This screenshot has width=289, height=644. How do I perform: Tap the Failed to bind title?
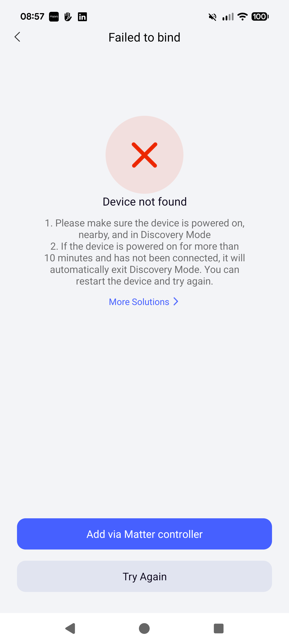click(x=144, y=37)
